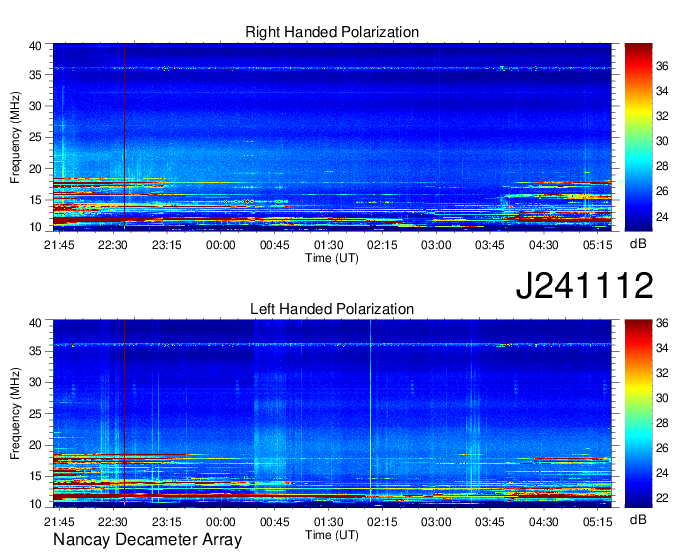The height and width of the screenshot is (552, 680).
Task: Click the 03:45 tick under the Left Handed plot
Action: pos(490,522)
